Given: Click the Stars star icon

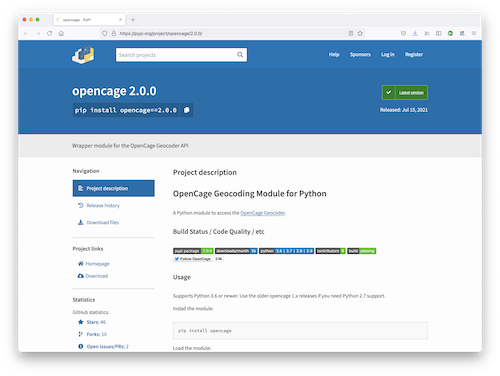Looking at the screenshot, I should (80, 322).
